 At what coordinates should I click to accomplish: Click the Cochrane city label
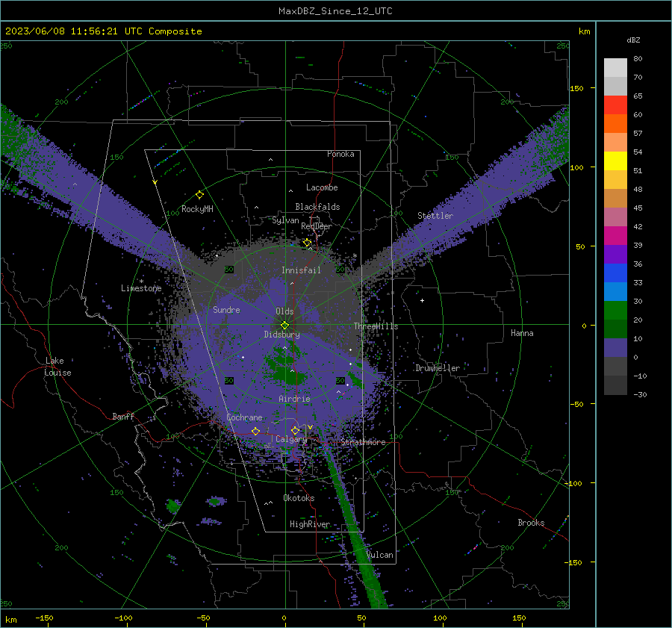click(x=244, y=417)
